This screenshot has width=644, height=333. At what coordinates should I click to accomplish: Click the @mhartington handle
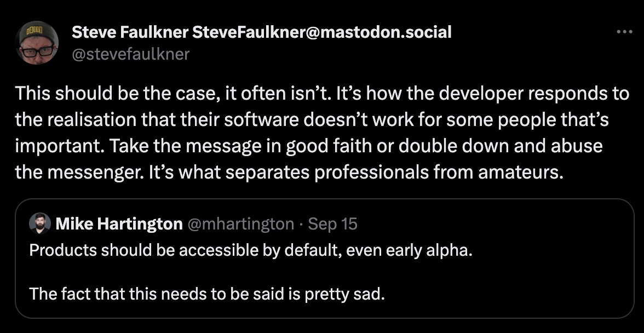[x=241, y=224]
